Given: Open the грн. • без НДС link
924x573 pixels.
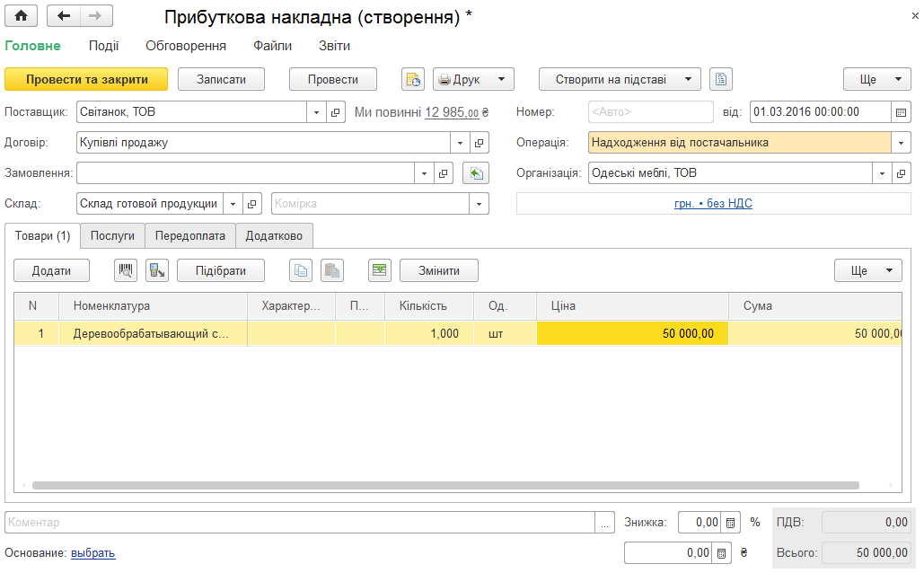Looking at the screenshot, I should tap(714, 203).
